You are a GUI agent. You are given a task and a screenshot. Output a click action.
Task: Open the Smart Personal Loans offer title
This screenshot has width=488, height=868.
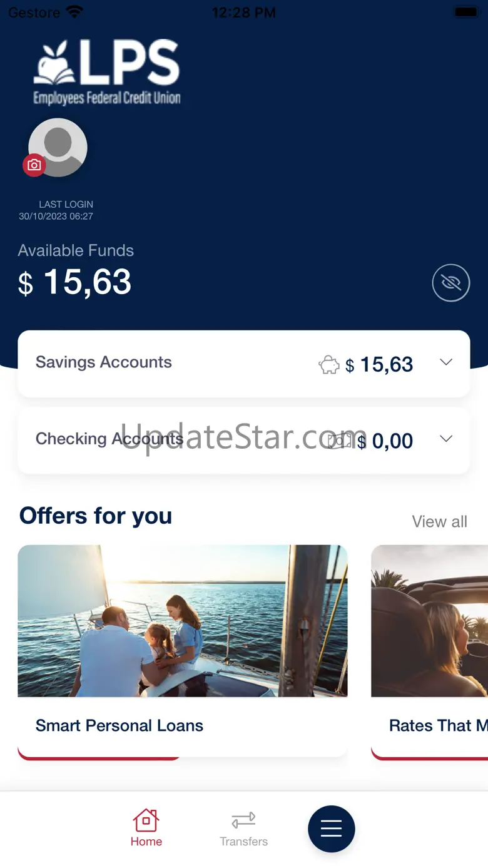[x=119, y=726]
